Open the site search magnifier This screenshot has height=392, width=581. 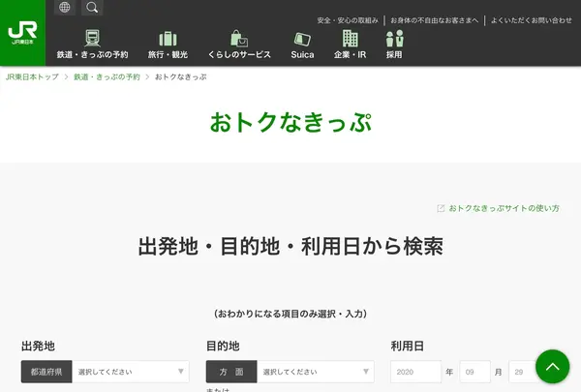pos(92,8)
